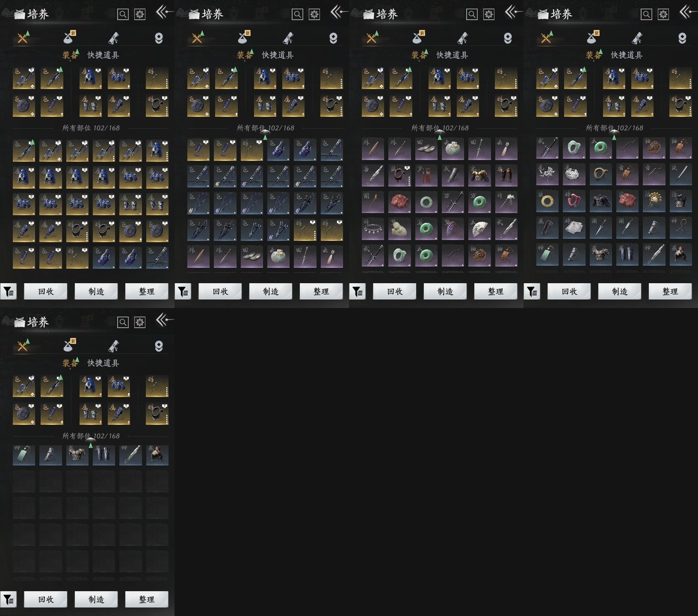Switch to 快捷道具 tab in the bottom panel
Screen dimensions: 698x616
[103, 363]
